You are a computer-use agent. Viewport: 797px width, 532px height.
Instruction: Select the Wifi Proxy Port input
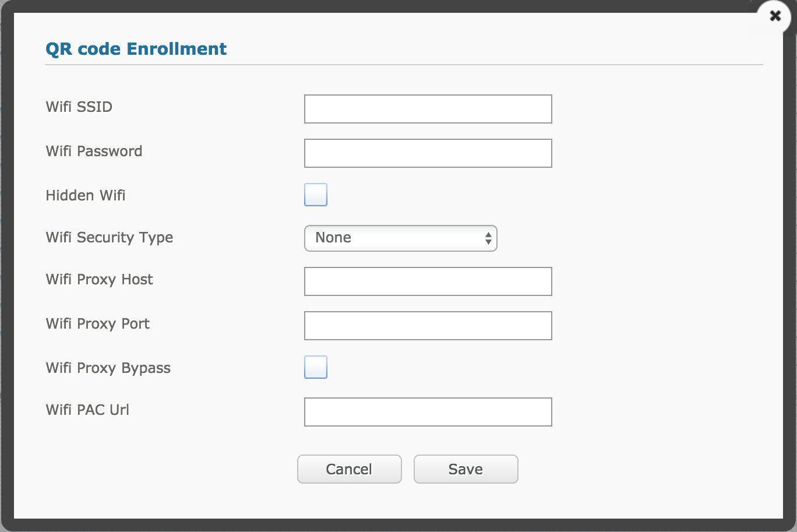point(428,326)
